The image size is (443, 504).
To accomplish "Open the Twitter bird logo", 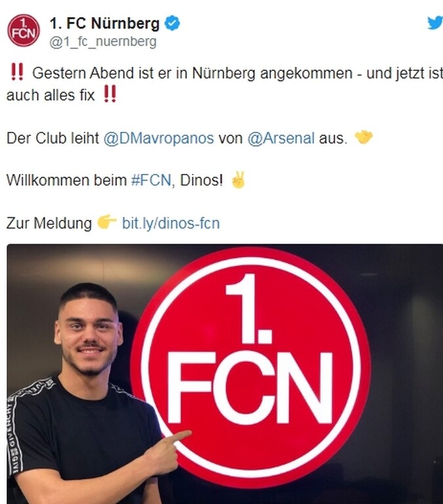I will point(435,23).
